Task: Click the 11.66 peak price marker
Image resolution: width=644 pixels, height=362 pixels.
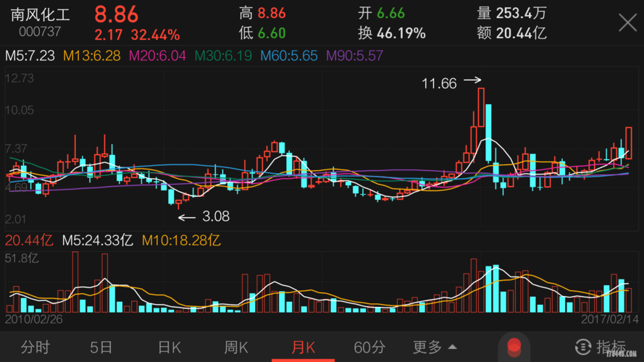Action: coord(439,84)
